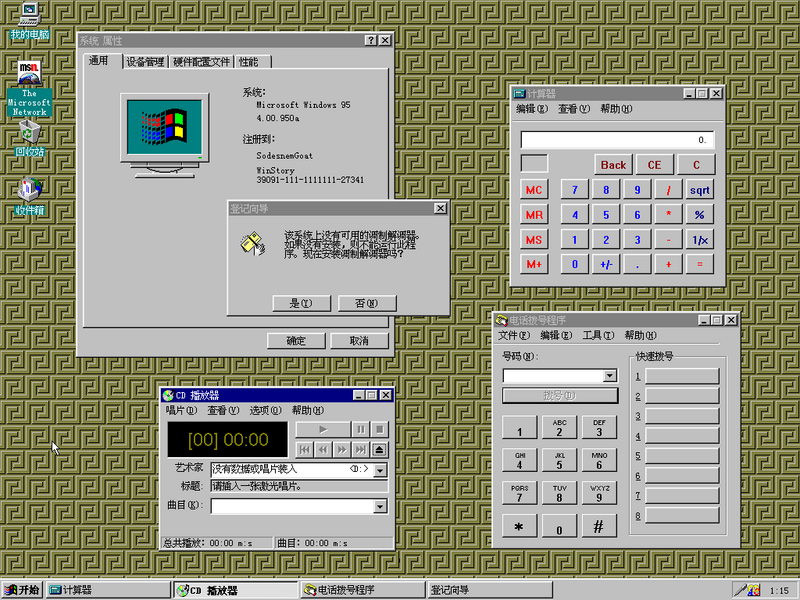Switch to the Hardware Profiles tab
This screenshot has height=600, width=800.
(x=202, y=62)
